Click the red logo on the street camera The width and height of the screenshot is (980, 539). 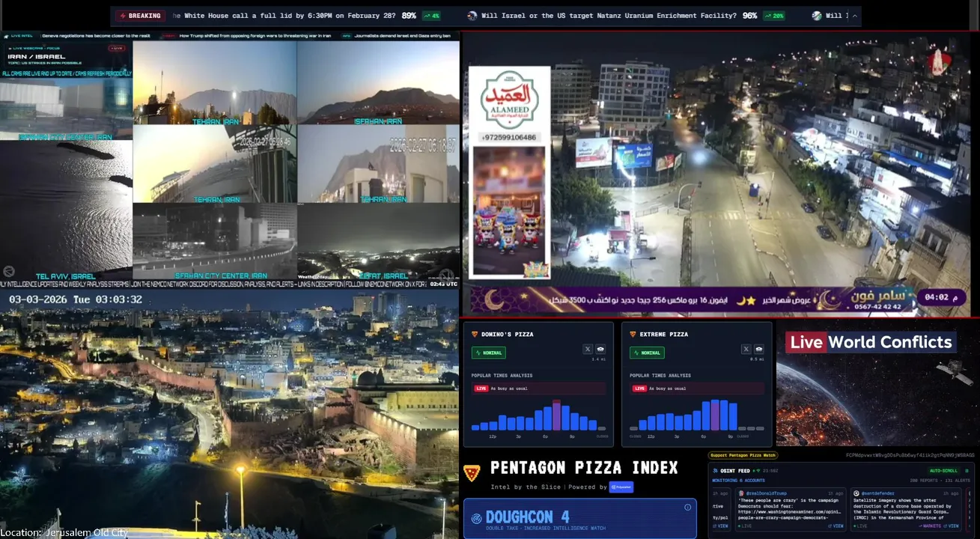point(940,62)
